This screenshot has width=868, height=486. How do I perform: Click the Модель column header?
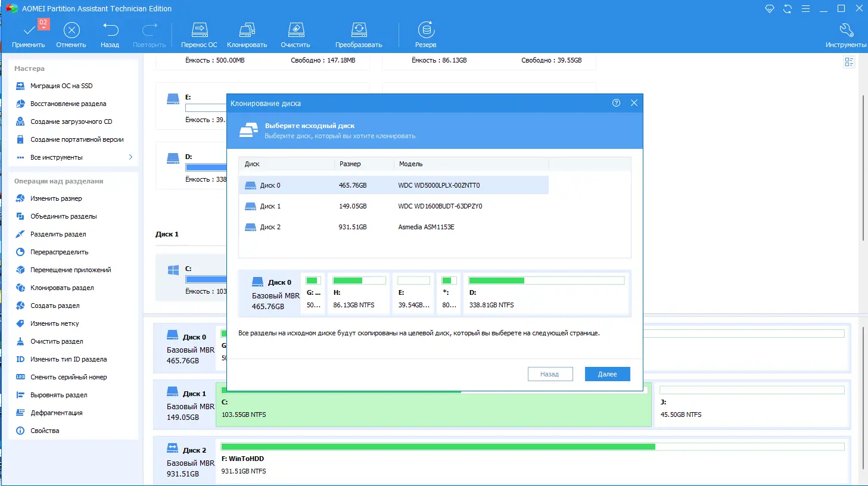(x=471, y=164)
